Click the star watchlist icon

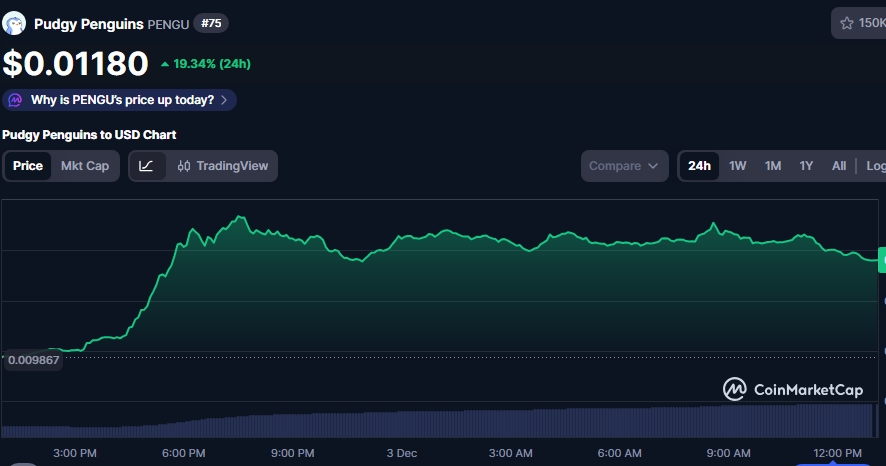pos(846,23)
